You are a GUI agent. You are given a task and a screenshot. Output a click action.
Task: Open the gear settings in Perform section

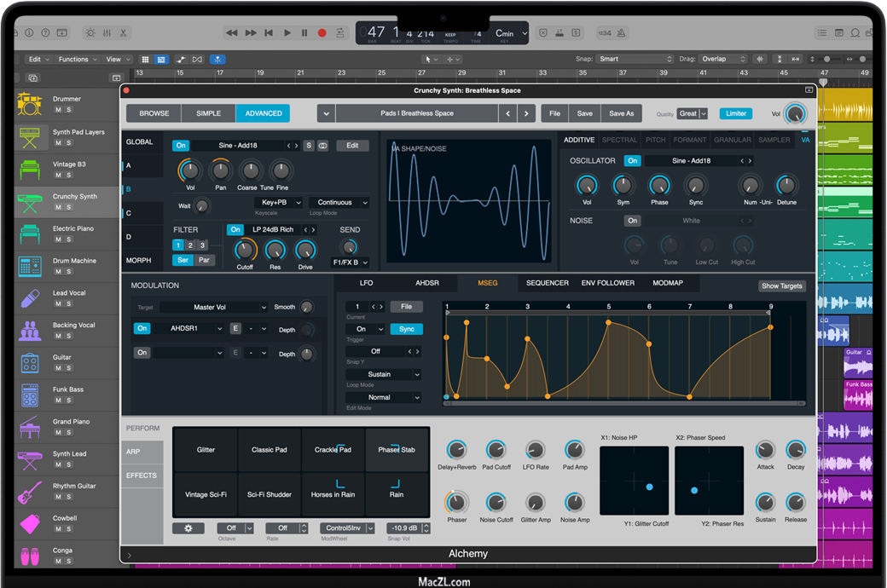point(188,528)
